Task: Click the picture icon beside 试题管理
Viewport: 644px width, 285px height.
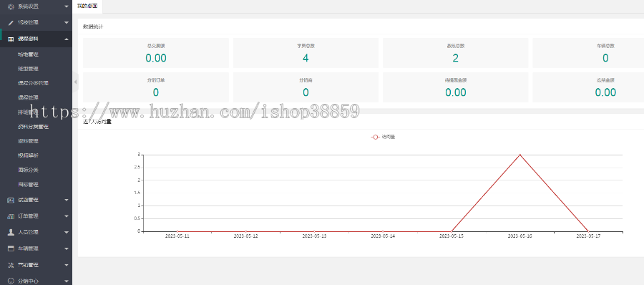Action: (11, 200)
